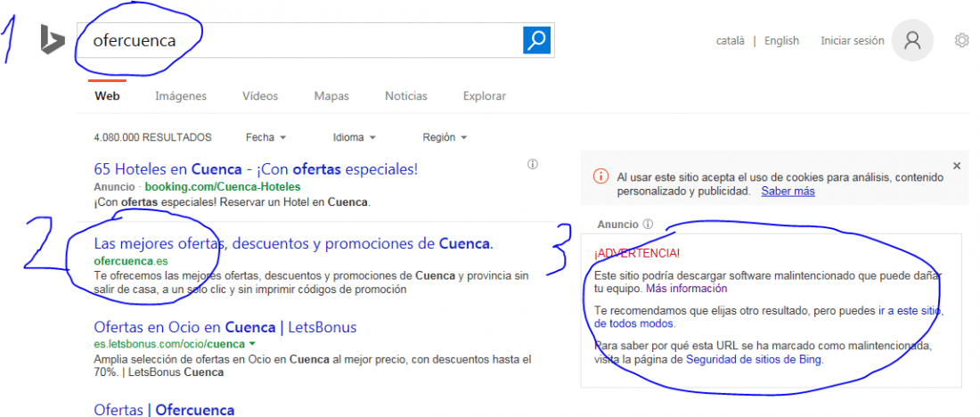
Task: Click the blue magnifier search button
Action: [x=536, y=40]
